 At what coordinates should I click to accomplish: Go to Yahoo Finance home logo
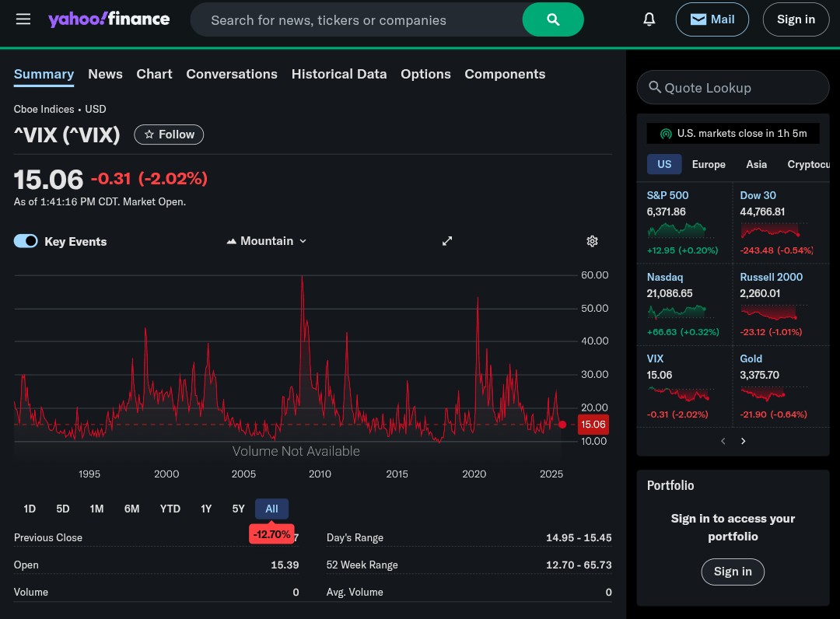(109, 19)
